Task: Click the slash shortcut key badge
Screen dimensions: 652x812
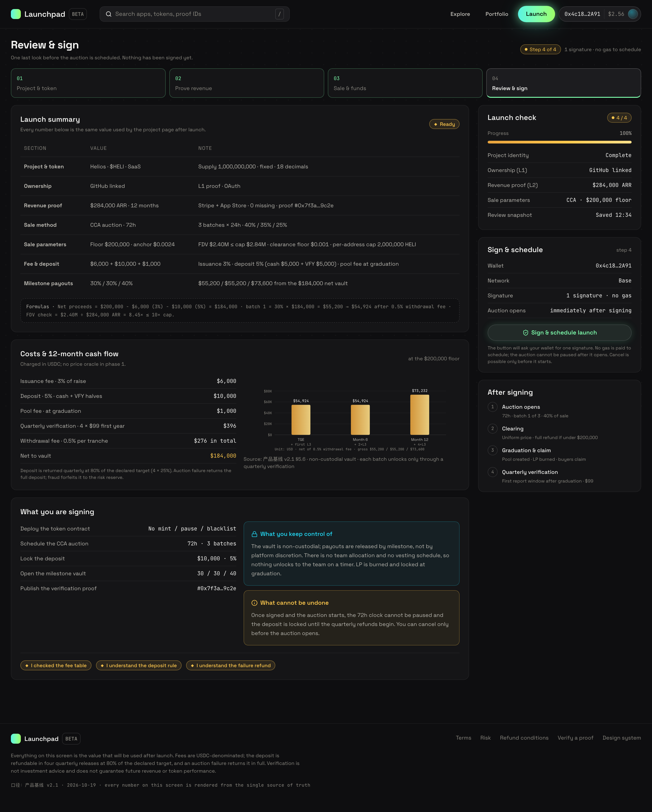Action: [x=280, y=14]
